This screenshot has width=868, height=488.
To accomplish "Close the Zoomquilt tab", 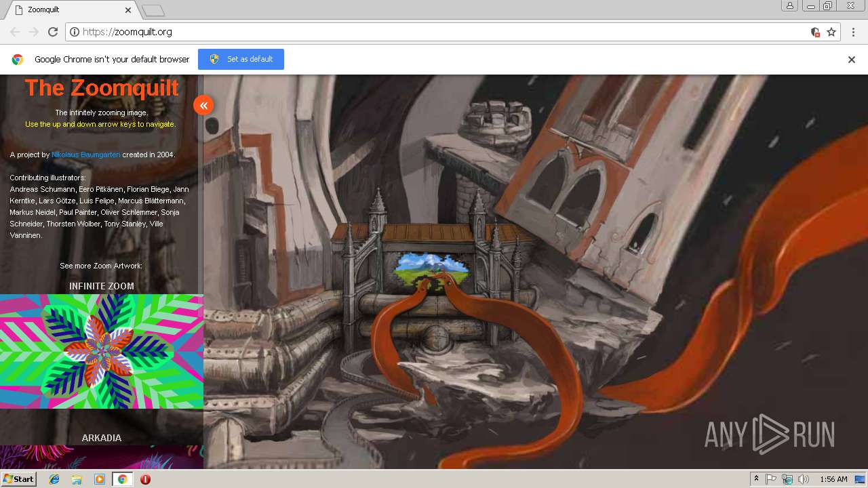I will (x=128, y=10).
